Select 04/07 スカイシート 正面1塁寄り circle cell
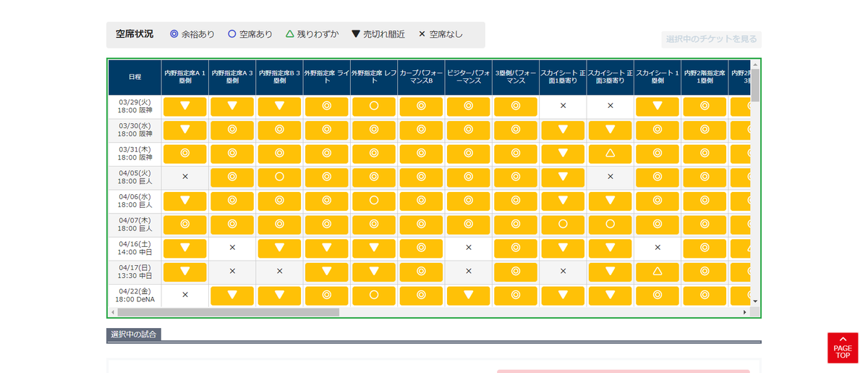 pos(563,225)
